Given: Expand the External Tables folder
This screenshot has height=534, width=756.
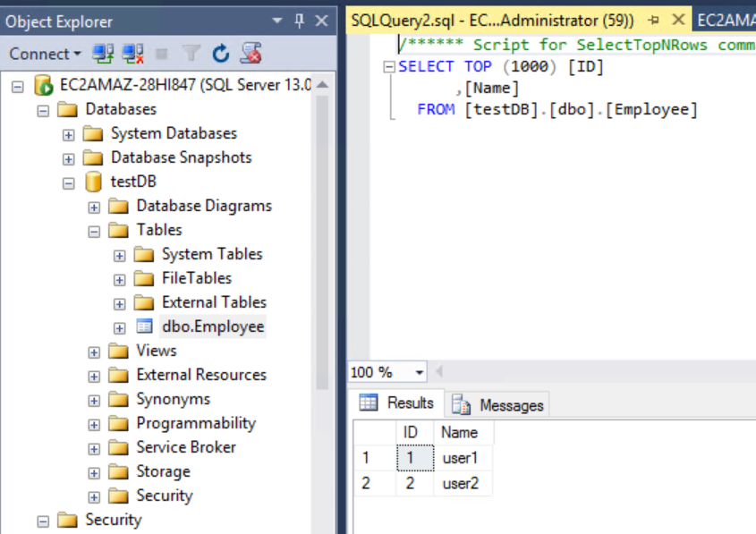Looking at the screenshot, I should coord(120,304).
